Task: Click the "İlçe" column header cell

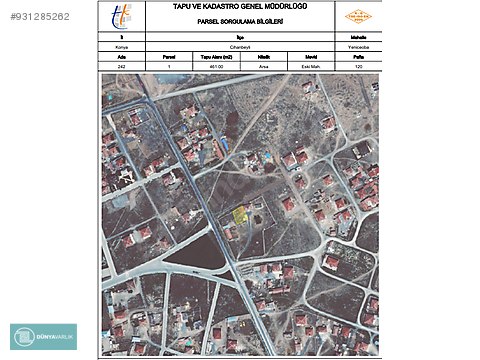Action: pyautogui.click(x=240, y=37)
